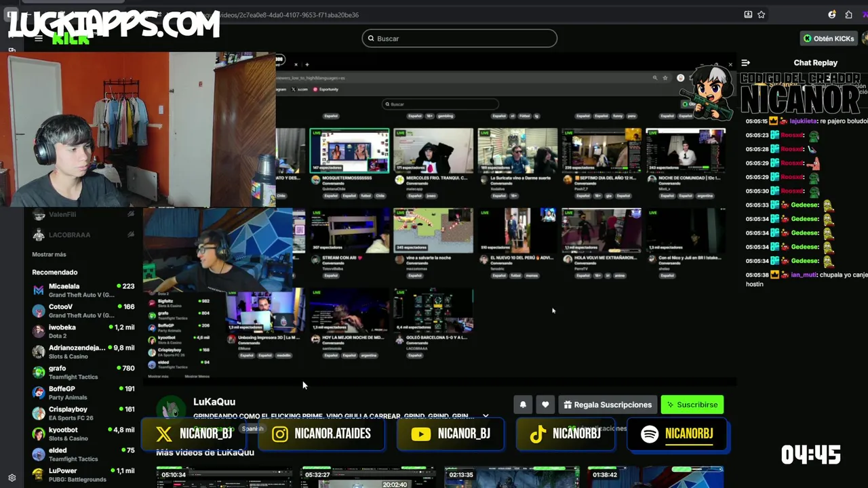Open kyootbot's avatar in Recomendado

[x=39, y=434]
